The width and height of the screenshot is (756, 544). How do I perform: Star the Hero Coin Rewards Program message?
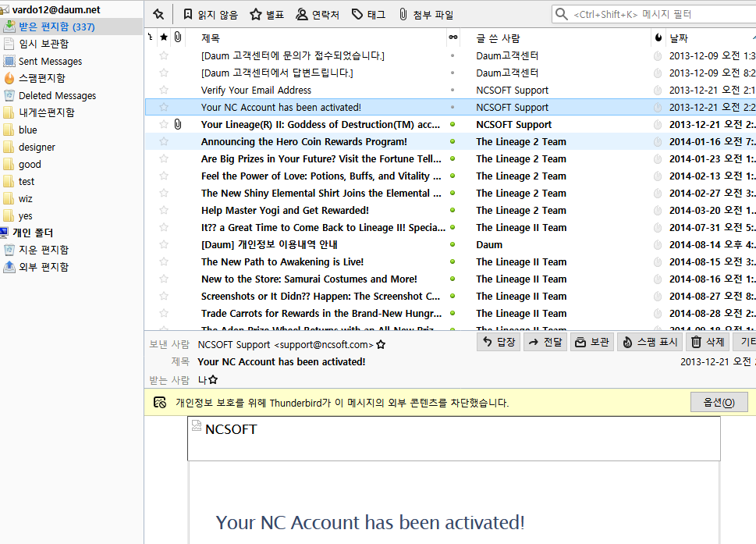point(164,141)
